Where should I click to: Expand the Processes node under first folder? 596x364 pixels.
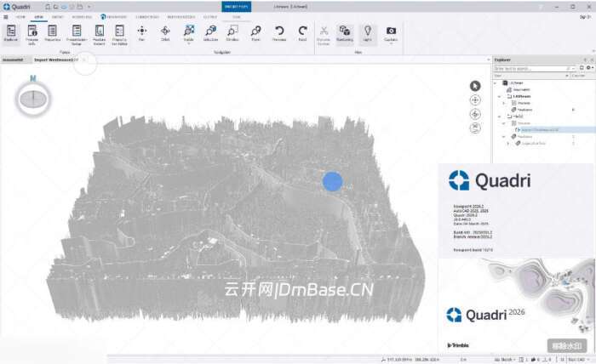[504, 103]
